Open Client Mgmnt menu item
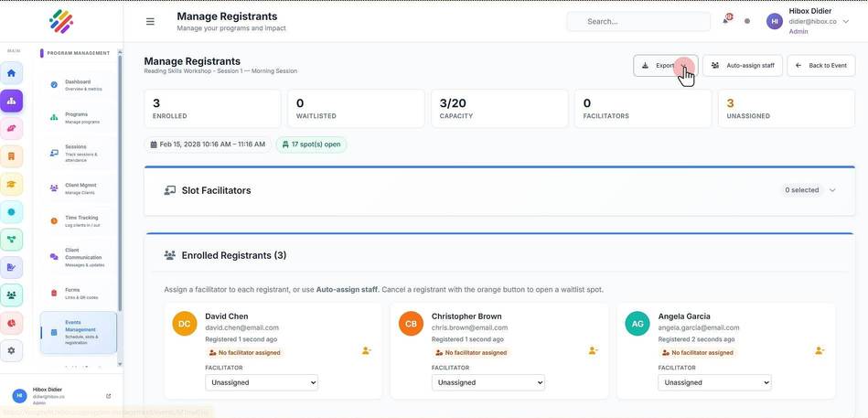868x418 pixels. (x=78, y=188)
